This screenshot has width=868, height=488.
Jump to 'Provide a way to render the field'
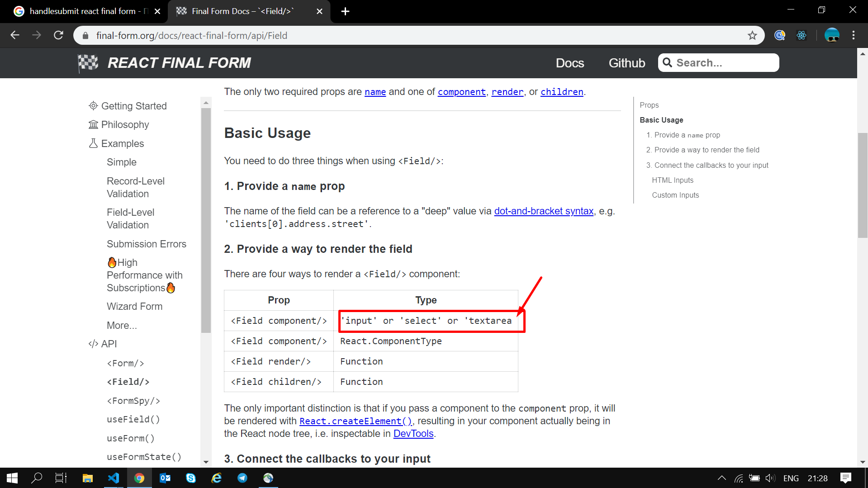[x=703, y=150]
